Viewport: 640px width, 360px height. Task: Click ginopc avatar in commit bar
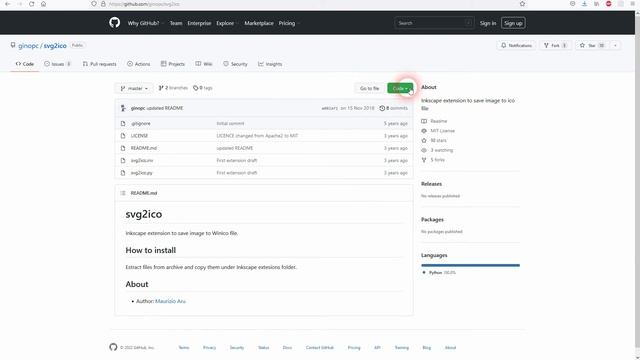click(123, 108)
